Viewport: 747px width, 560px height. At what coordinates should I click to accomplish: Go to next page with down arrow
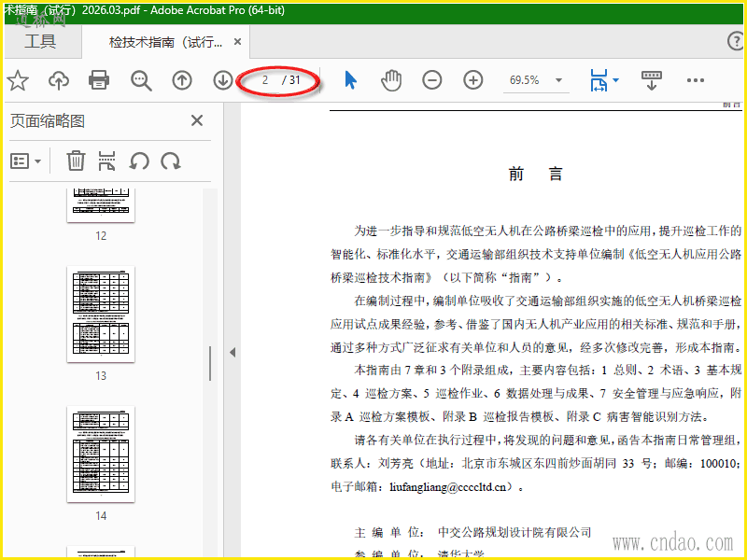222,80
